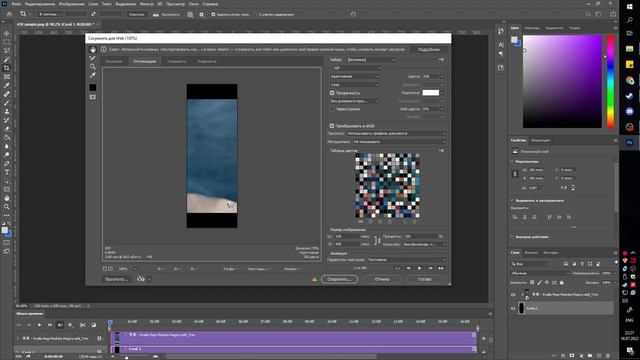Toggle timeline audio mute button
640x360 pixels.
tap(60, 325)
